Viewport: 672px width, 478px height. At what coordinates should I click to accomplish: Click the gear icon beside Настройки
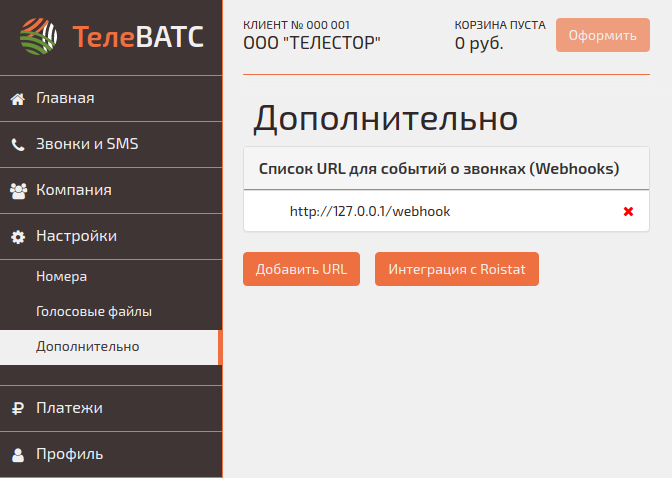pyautogui.click(x=17, y=237)
